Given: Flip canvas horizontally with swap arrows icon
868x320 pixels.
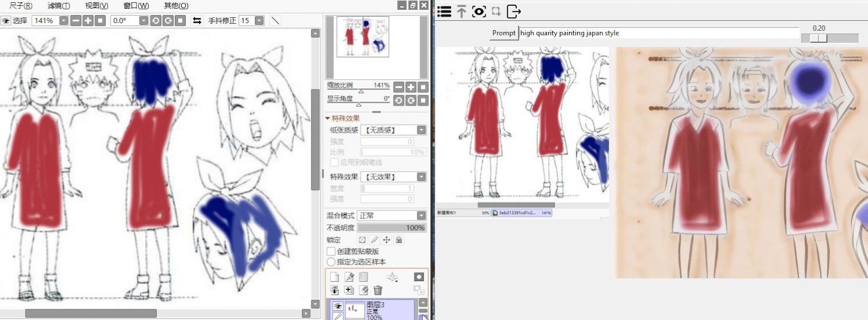Looking at the screenshot, I should click(x=197, y=21).
